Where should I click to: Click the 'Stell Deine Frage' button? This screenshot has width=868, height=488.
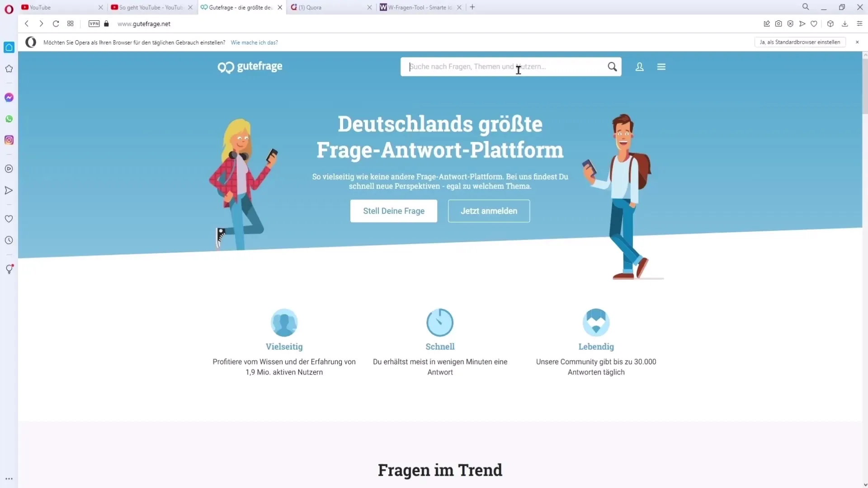click(393, 210)
